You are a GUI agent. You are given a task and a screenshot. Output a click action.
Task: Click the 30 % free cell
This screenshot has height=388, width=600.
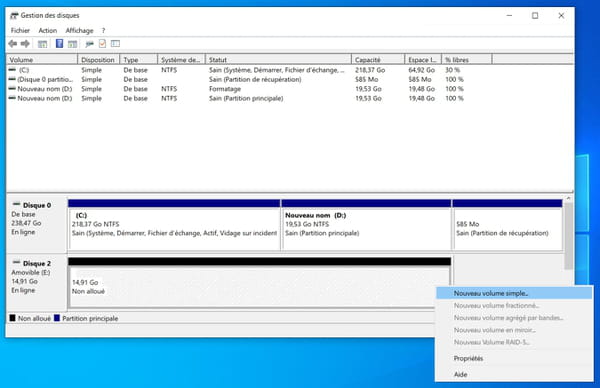coord(453,70)
